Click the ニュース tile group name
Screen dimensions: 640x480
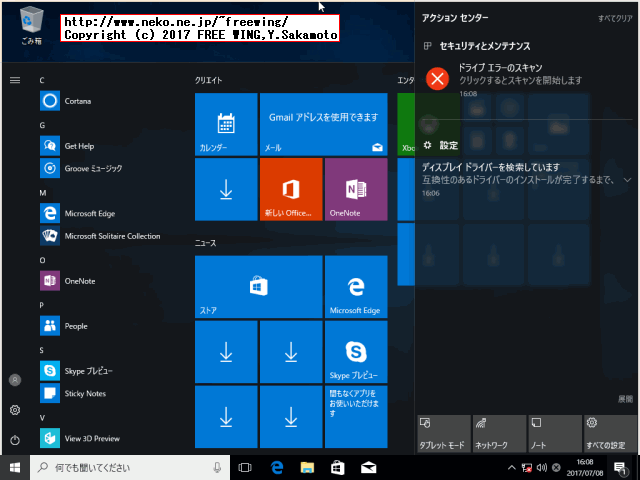point(206,243)
